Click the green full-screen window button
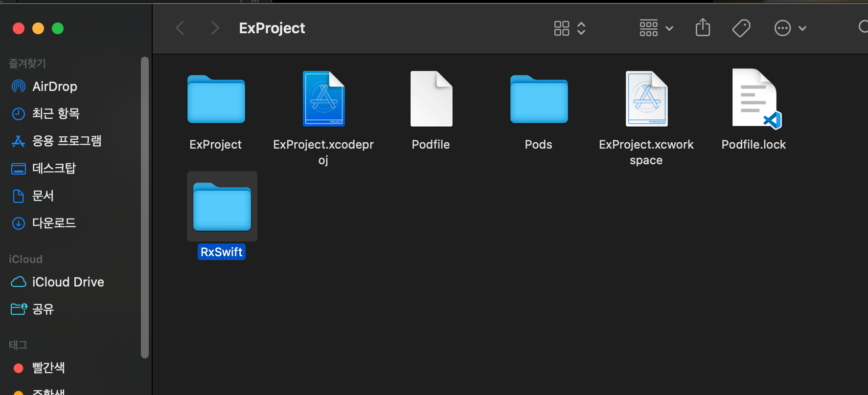 point(58,28)
